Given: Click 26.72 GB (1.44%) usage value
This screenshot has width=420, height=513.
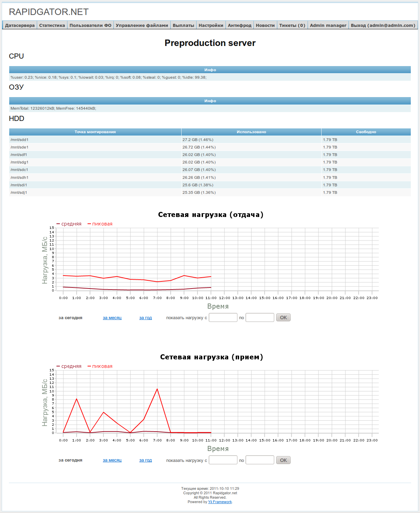Looking at the screenshot, I should (199, 147).
